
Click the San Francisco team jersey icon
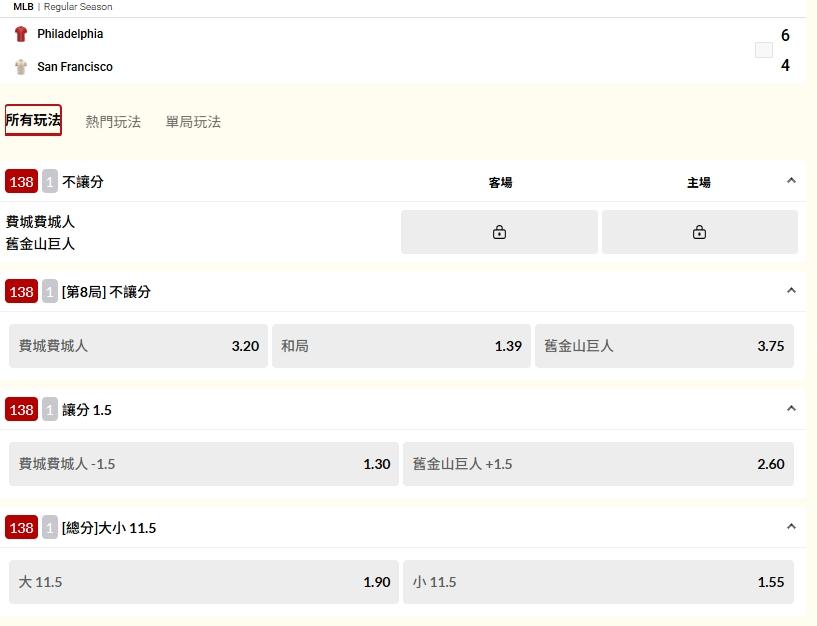click(21, 67)
